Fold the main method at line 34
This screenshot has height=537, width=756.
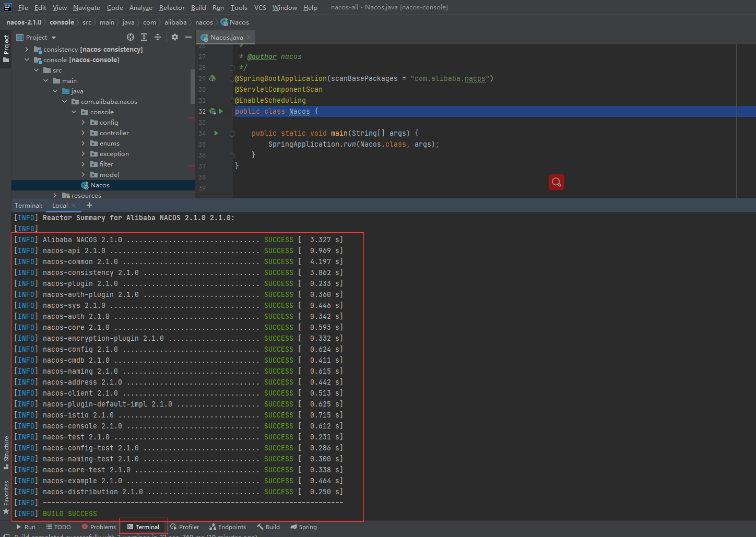pos(232,133)
